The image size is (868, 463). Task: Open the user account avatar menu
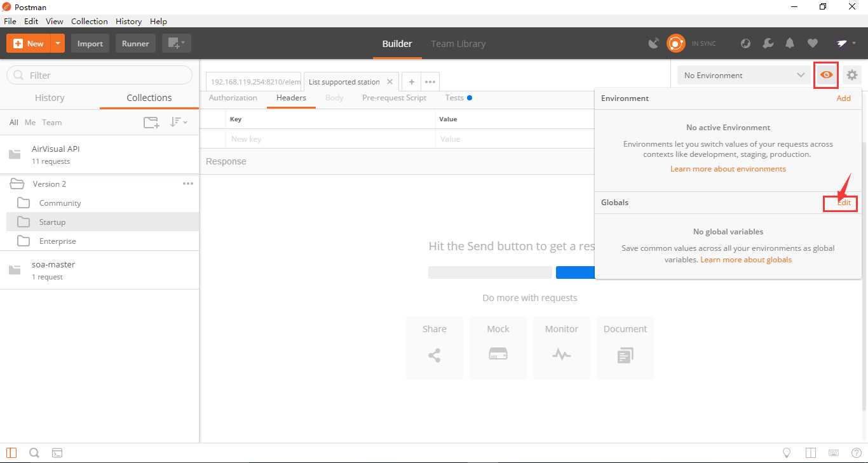click(x=846, y=43)
